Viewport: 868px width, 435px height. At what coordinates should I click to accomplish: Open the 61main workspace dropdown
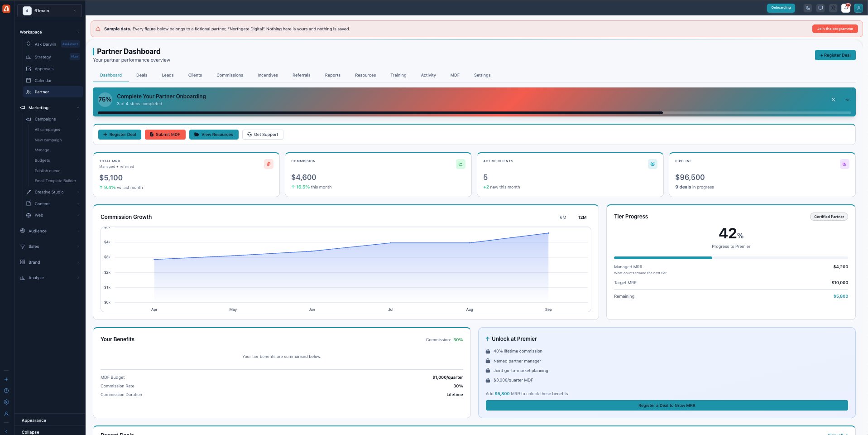pyautogui.click(x=50, y=10)
